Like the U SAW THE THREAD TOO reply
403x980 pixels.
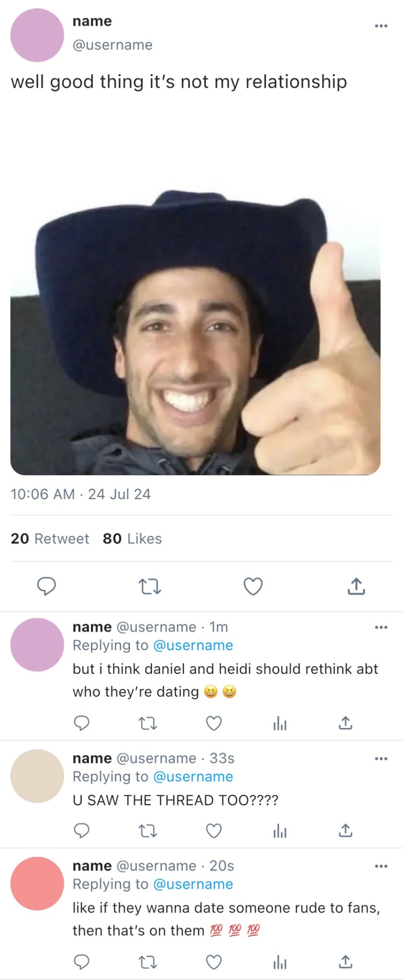click(214, 831)
